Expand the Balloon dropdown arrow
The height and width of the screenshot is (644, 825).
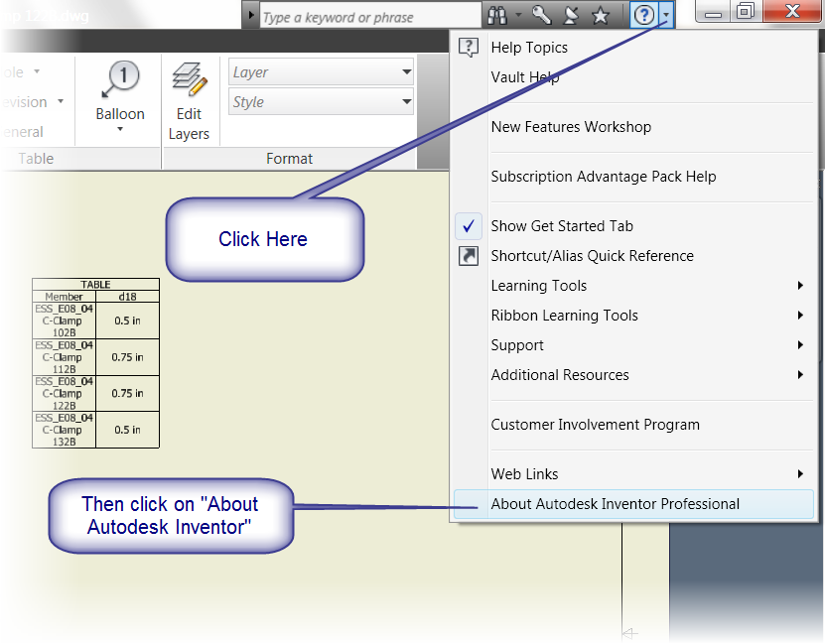pyautogui.click(x=120, y=129)
